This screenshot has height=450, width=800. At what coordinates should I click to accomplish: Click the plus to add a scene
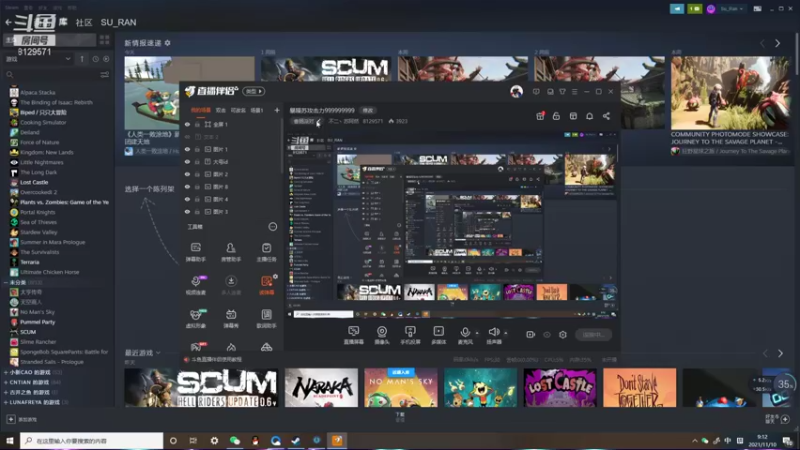pos(277,110)
